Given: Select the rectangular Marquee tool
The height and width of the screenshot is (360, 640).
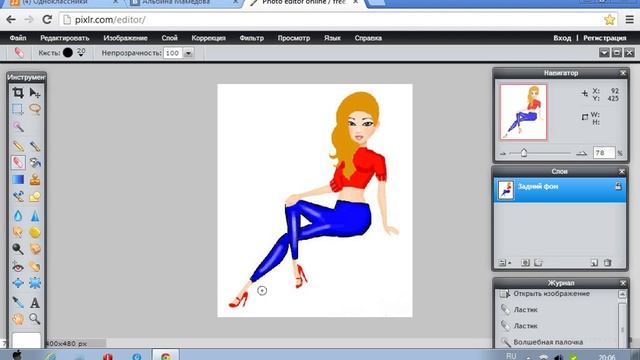Looking at the screenshot, I should [18, 109].
